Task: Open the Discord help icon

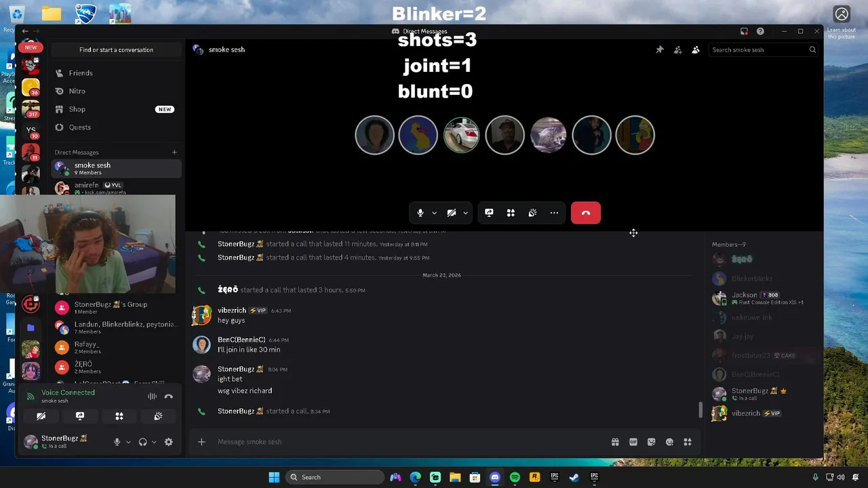Action: click(x=760, y=31)
